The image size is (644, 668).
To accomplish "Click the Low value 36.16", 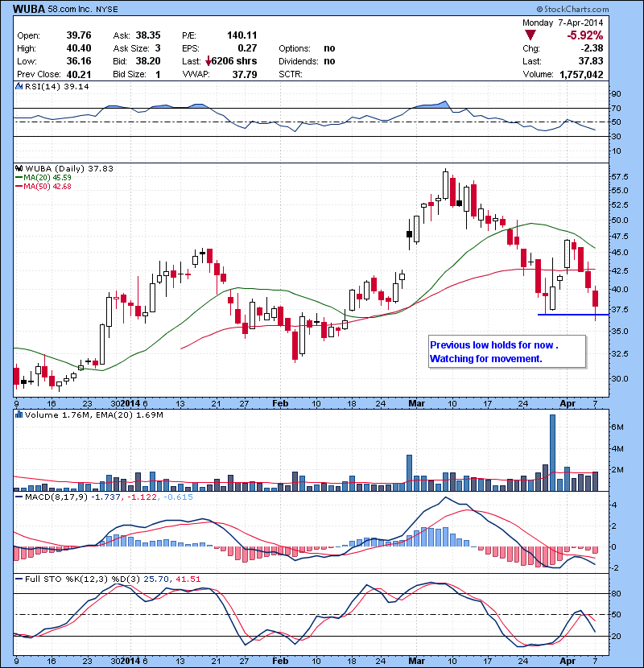I will point(79,61).
